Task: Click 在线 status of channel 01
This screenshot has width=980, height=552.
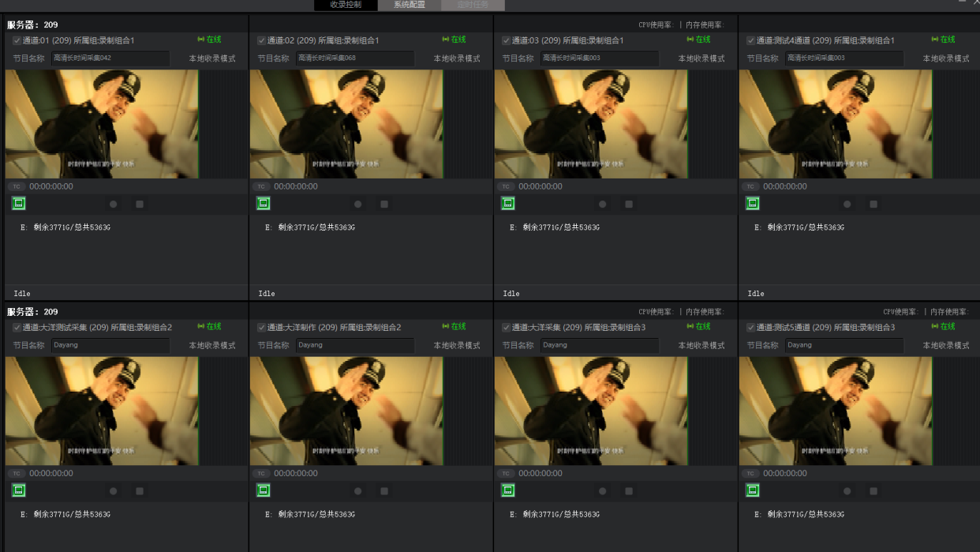Action: click(x=209, y=39)
